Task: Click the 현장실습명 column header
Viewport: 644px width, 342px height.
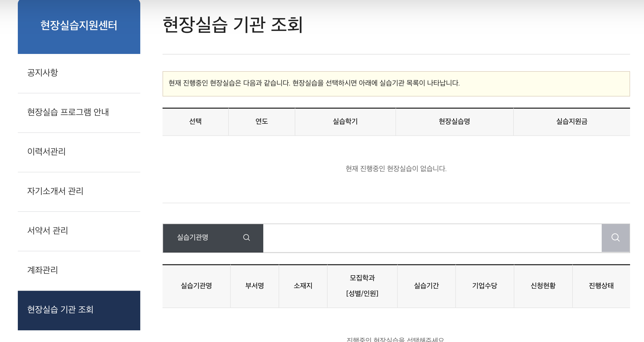Action: coord(454,122)
